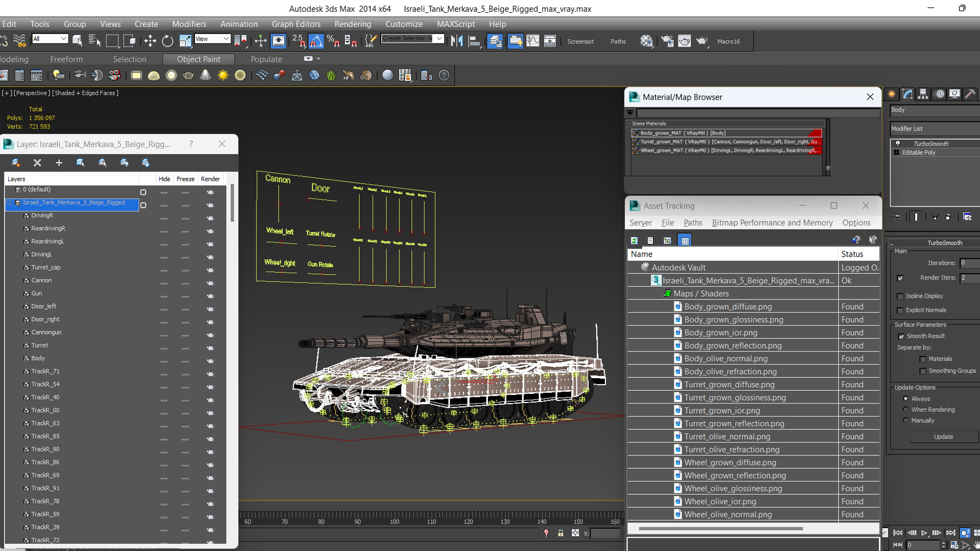The image size is (980, 551).
Task: Click Asset Tracking horizontal scrollbar
Action: [720, 529]
